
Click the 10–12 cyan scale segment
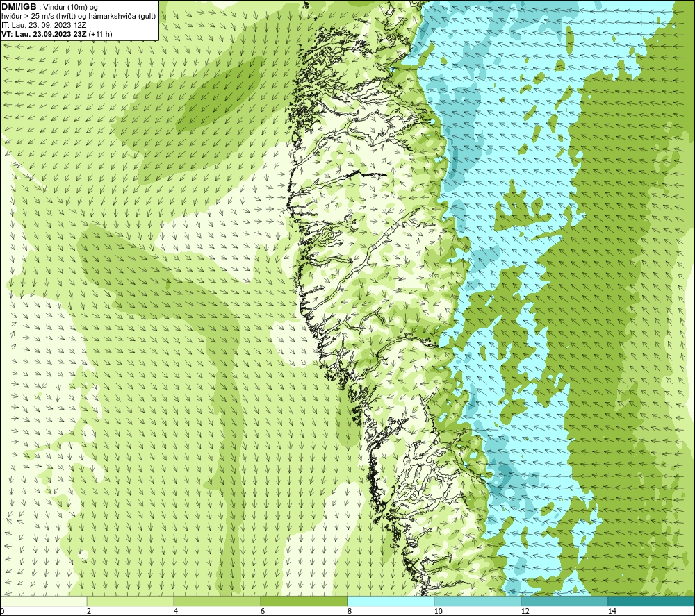coord(478,601)
